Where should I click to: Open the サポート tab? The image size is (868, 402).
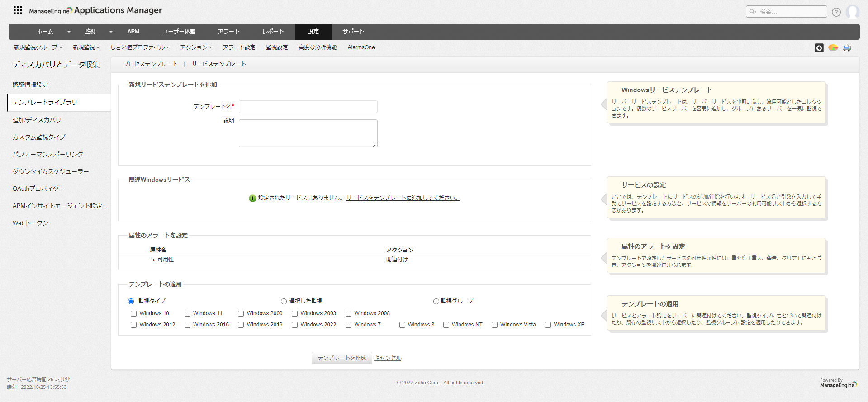353,32
